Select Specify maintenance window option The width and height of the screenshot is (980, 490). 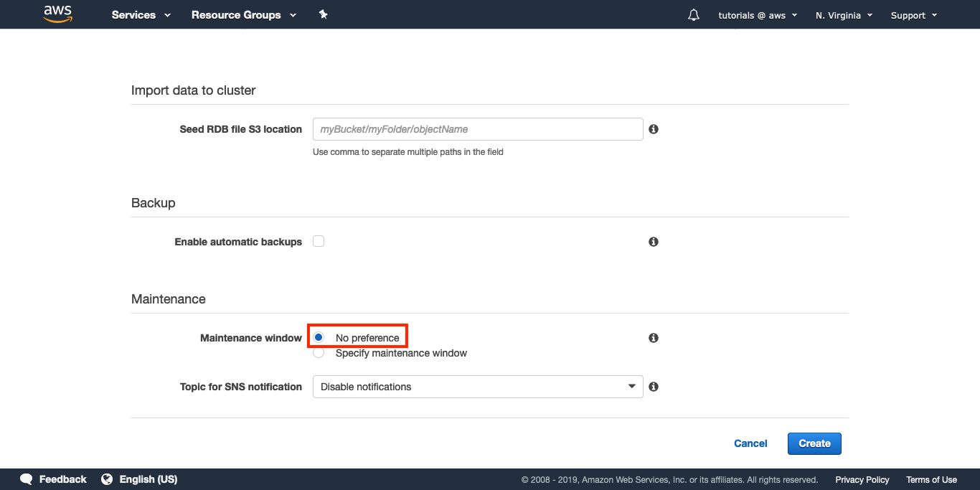tap(319, 353)
